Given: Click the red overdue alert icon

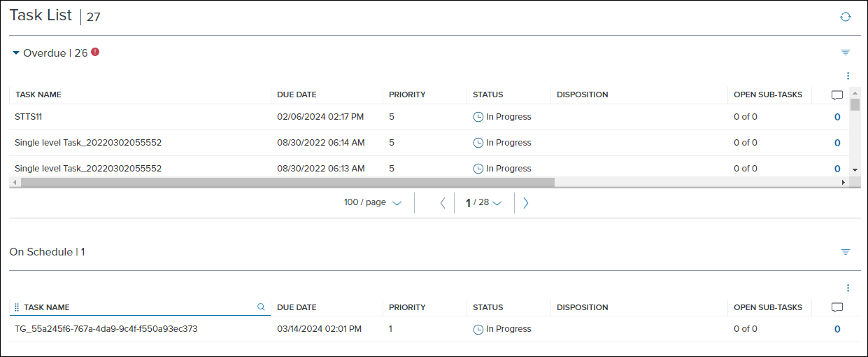Looking at the screenshot, I should [x=95, y=52].
